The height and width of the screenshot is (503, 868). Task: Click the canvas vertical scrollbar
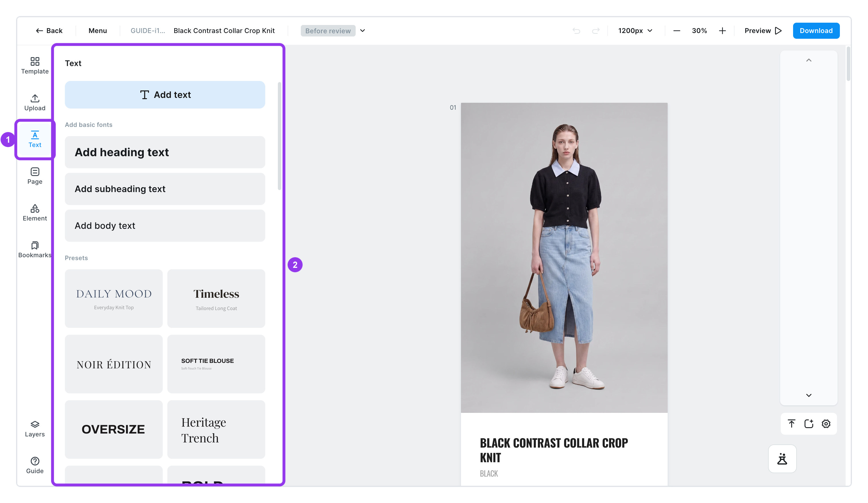pyautogui.click(x=848, y=64)
